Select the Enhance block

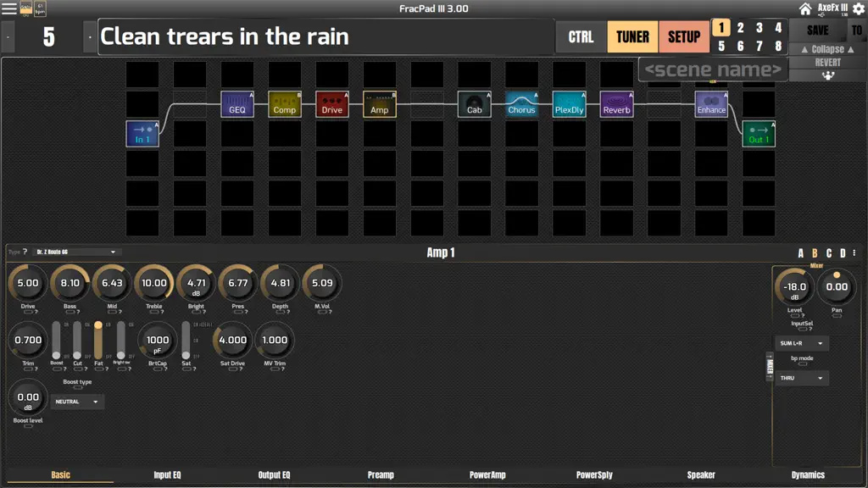coord(711,104)
